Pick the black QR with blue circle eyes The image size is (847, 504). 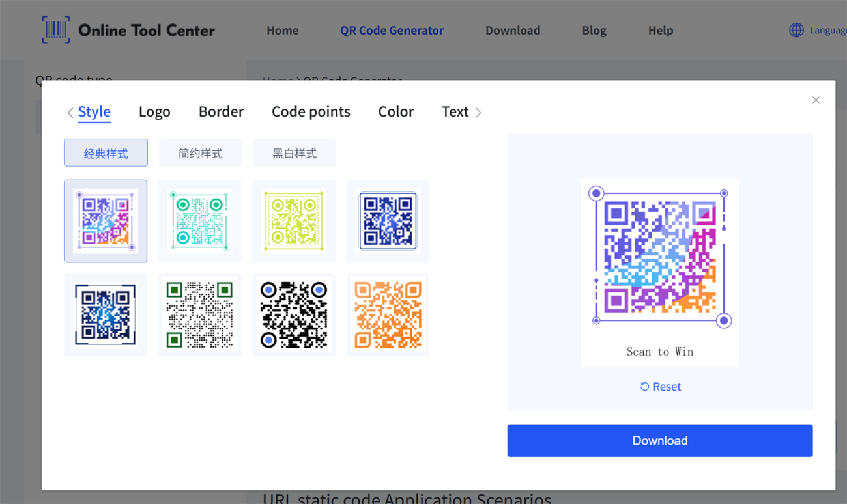coord(294,315)
